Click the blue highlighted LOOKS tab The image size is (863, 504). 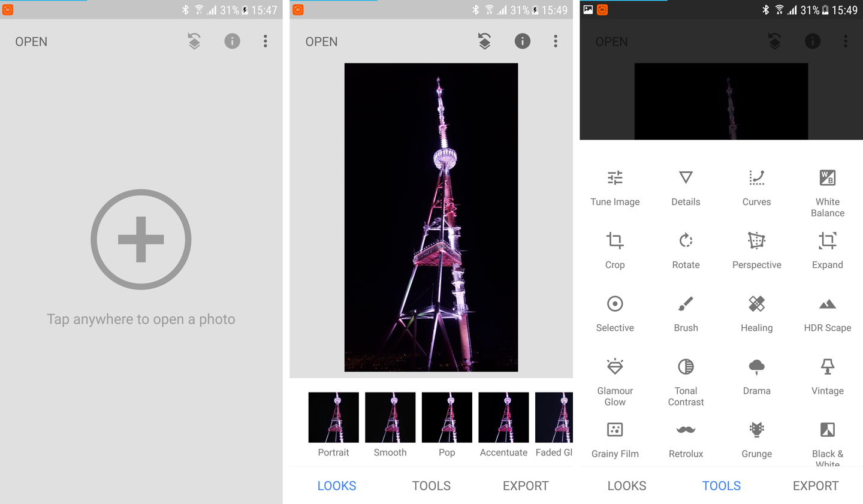(337, 485)
